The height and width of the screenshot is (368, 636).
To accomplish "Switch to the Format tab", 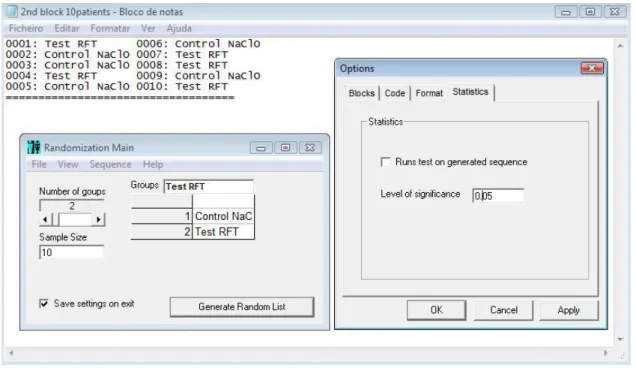I will point(429,93).
